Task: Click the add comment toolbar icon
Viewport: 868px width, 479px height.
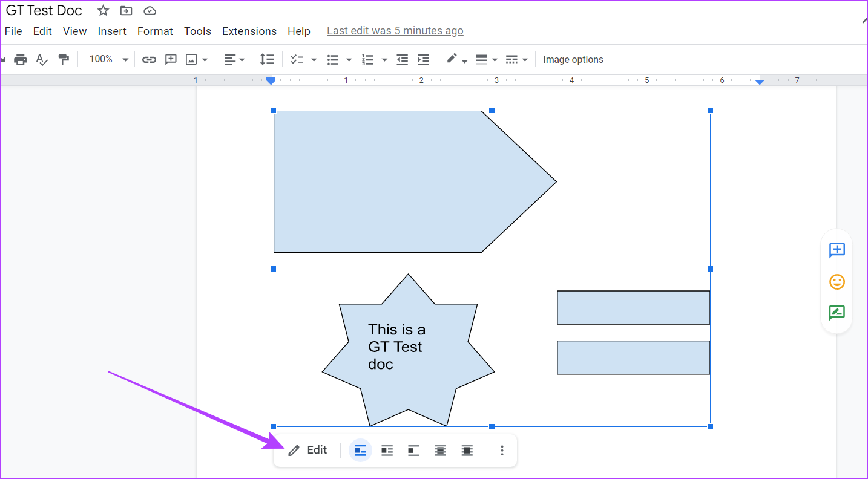Action: [x=171, y=59]
